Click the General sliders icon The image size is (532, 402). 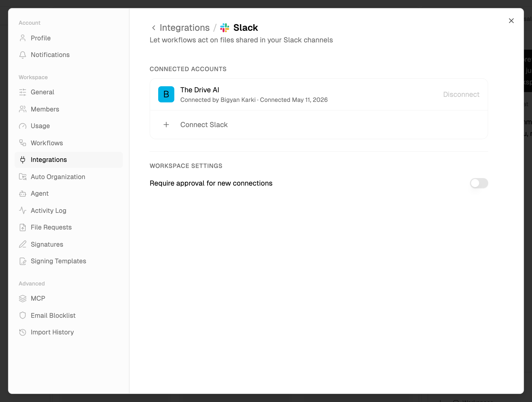point(23,92)
